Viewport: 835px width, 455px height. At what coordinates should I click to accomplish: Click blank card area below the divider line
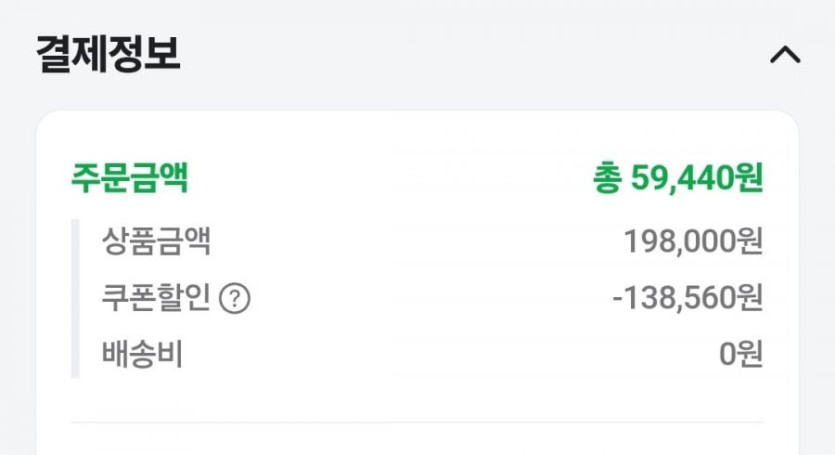coord(417,440)
